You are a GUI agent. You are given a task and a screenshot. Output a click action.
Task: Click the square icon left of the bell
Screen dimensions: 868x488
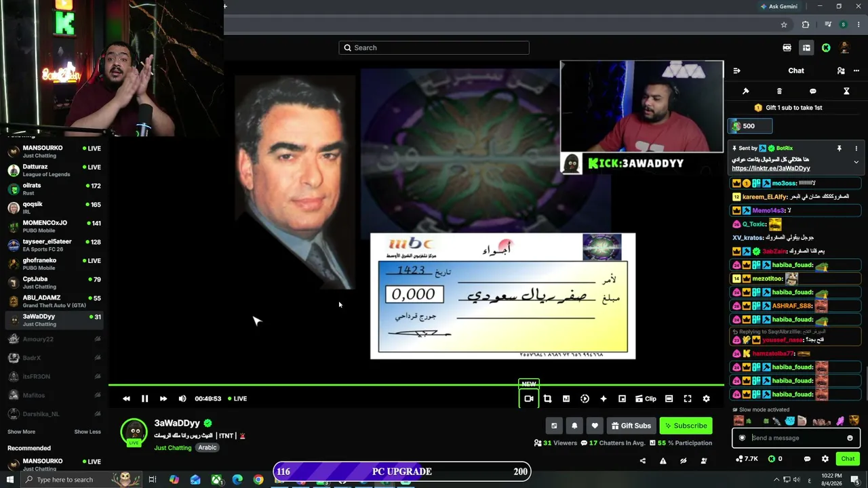pos(554,426)
